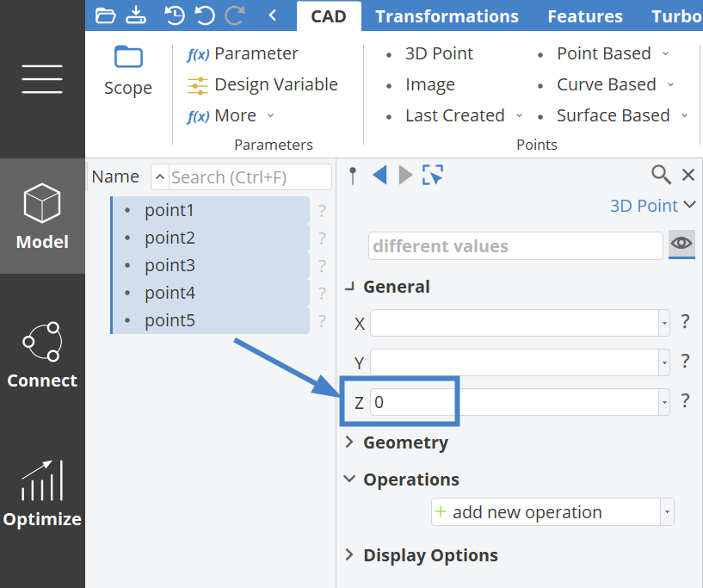The width and height of the screenshot is (703, 588).
Task: Open the Transformations tab
Action: [x=447, y=16]
